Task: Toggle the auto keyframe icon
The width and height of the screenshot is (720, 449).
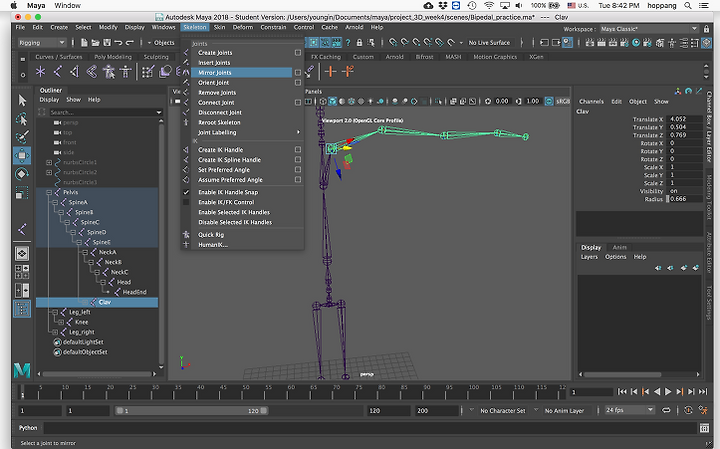Action: (x=688, y=410)
